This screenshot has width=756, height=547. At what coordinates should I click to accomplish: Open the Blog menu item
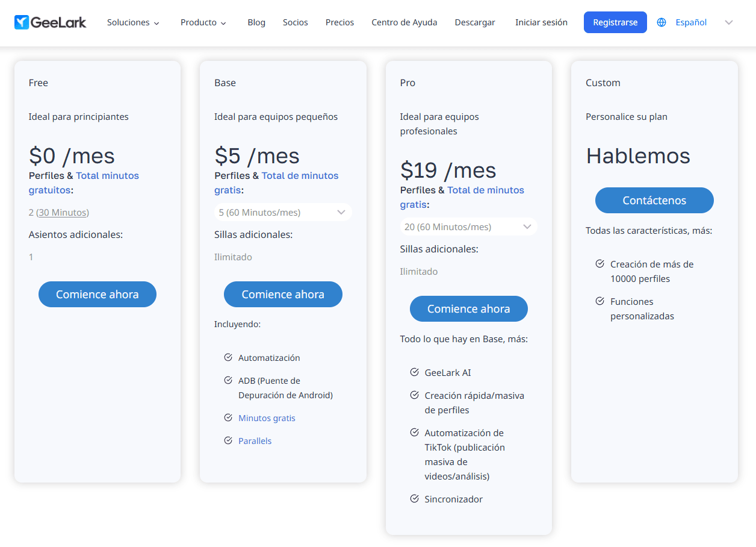point(256,22)
